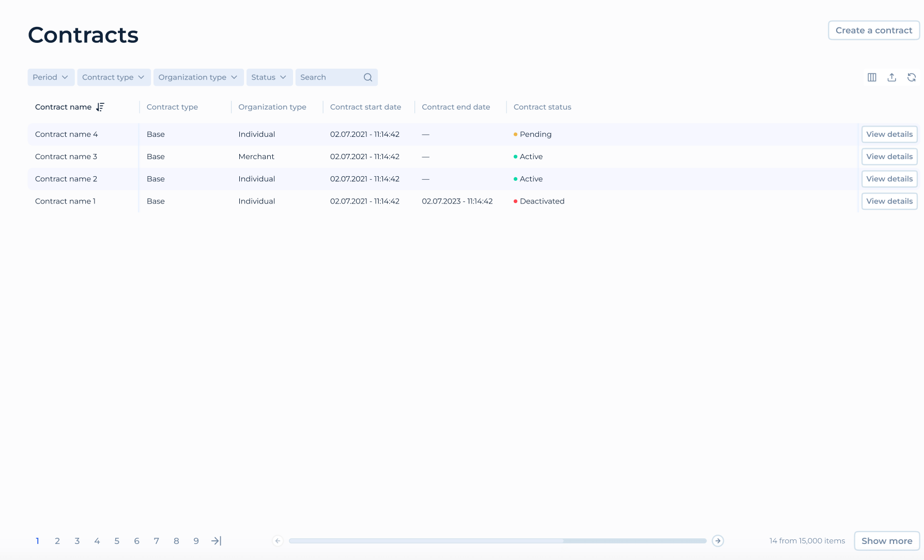Open details for the deactivated Contract name 1
Viewport: 924px width, 560px height.
click(x=889, y=201)
